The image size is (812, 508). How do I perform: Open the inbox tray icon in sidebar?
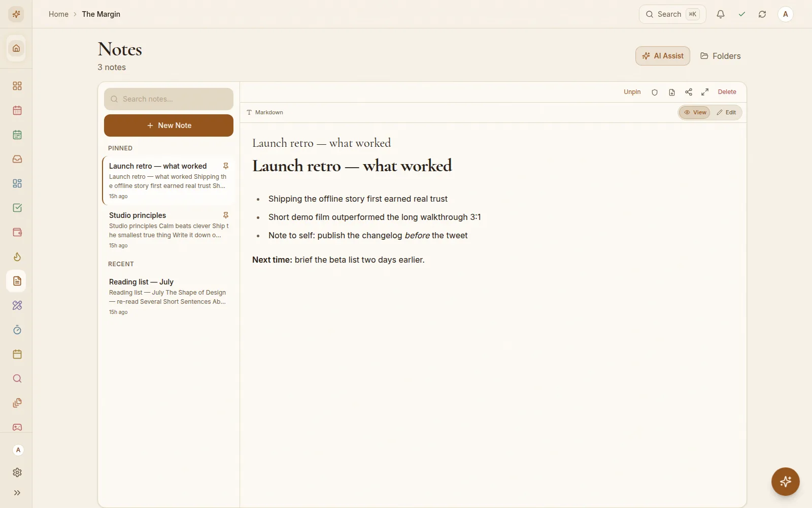17,159
